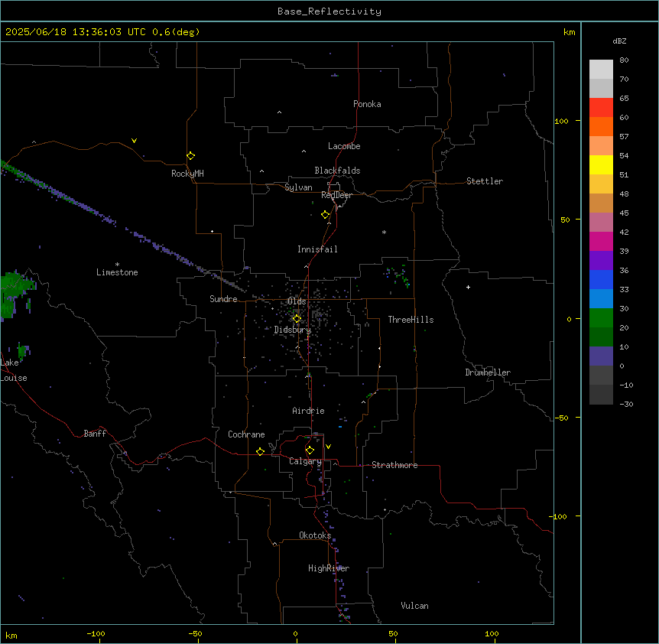Click the Banff label
The height and width of the screenshot is (644, 659).
tap(95, 434)
